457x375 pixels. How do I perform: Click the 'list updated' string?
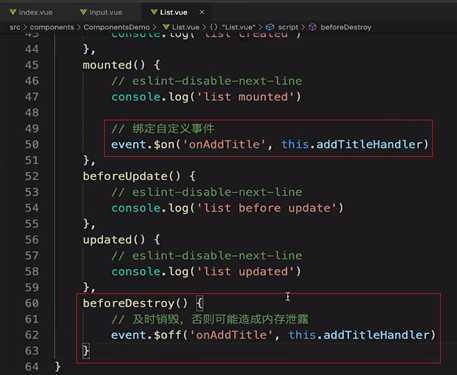pos(246,272)
